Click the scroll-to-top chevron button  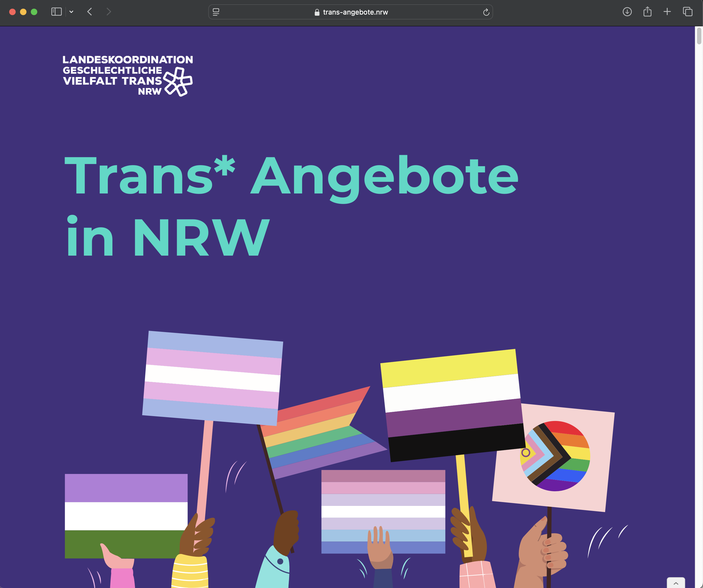pos(675,583)
